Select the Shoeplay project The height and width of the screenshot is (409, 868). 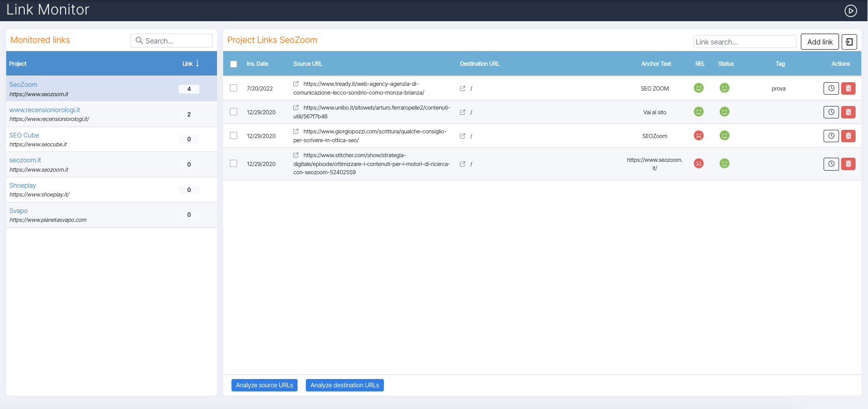[112, 190]
